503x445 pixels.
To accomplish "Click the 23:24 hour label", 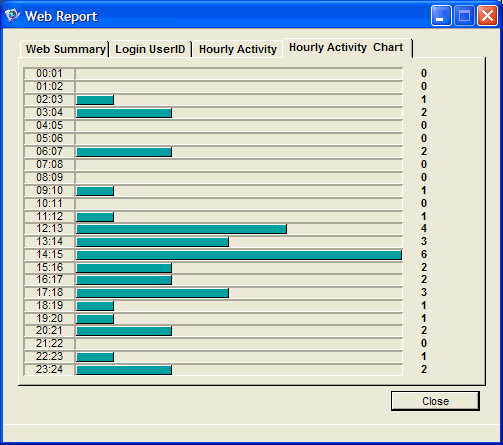I will coord(49,370).
